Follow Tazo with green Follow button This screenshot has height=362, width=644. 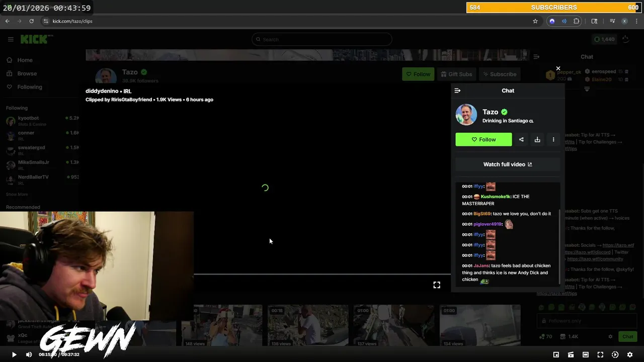click(484, 139)
